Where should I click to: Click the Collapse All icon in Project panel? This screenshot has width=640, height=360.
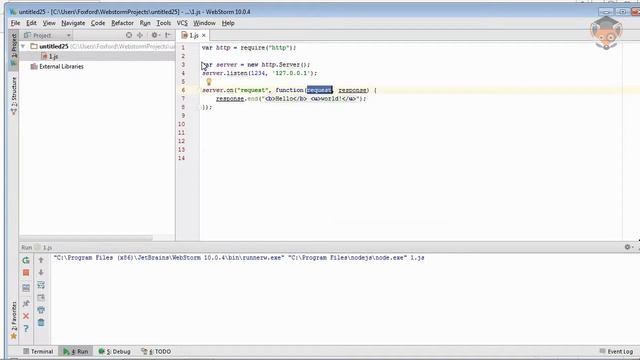(140, 35)
